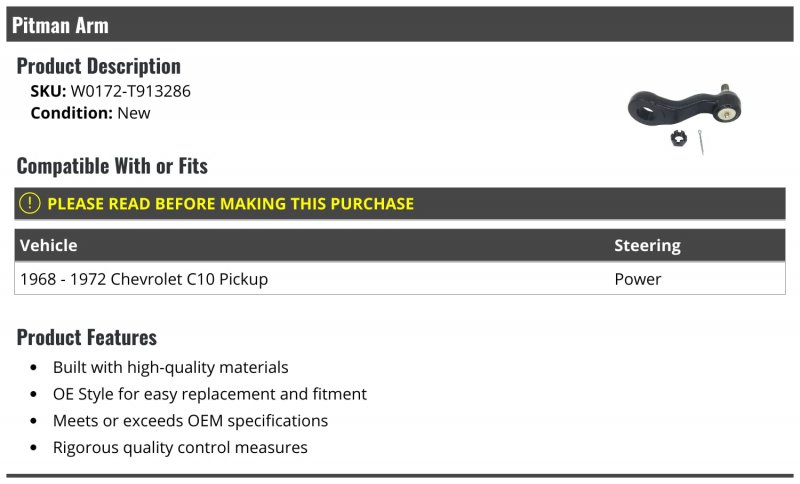Click the Steering column header
Image resolution: width=800 pixels, height=484 pixels.
(647, 245)
